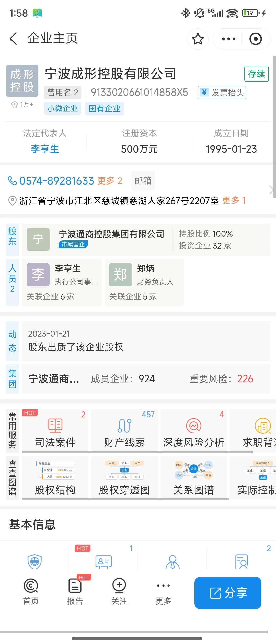Image resolution: width=276 pixels, height=644 pixels.
Task: Tap the circular close mini program icon
Action: [255, 39]
